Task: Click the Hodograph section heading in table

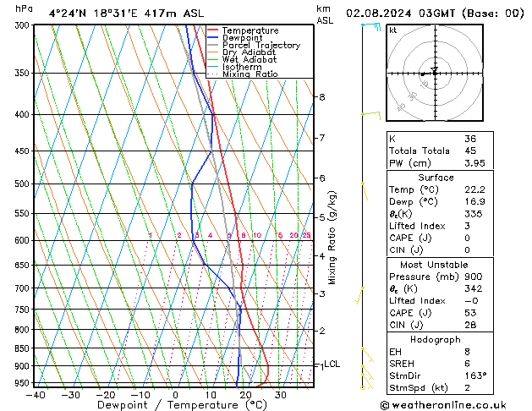Action: point(436,339)
